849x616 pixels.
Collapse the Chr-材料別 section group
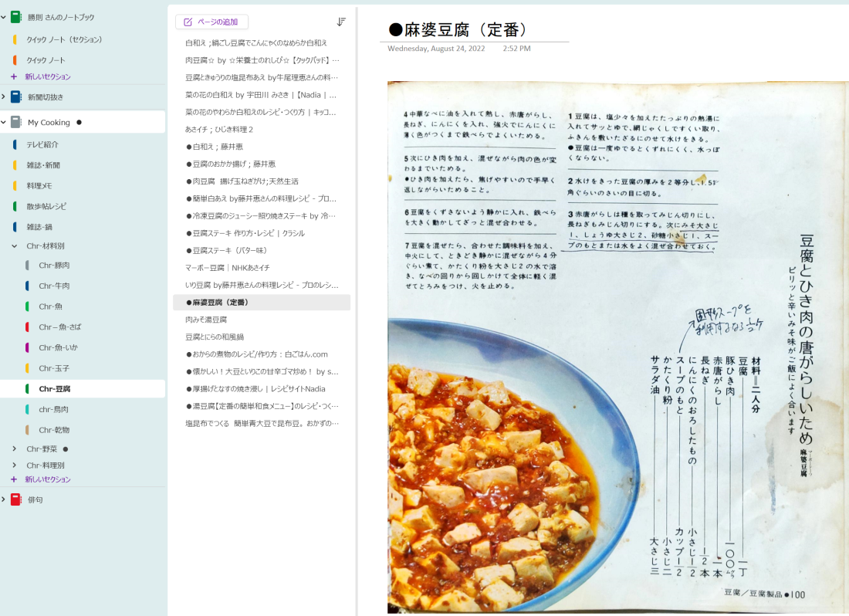(x=15, y=246)
